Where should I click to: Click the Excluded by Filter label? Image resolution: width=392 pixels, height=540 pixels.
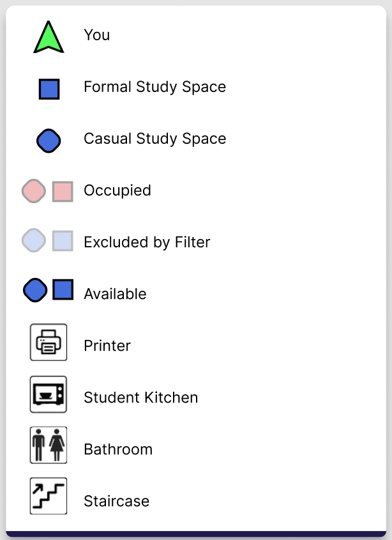(x=147, y=242)
